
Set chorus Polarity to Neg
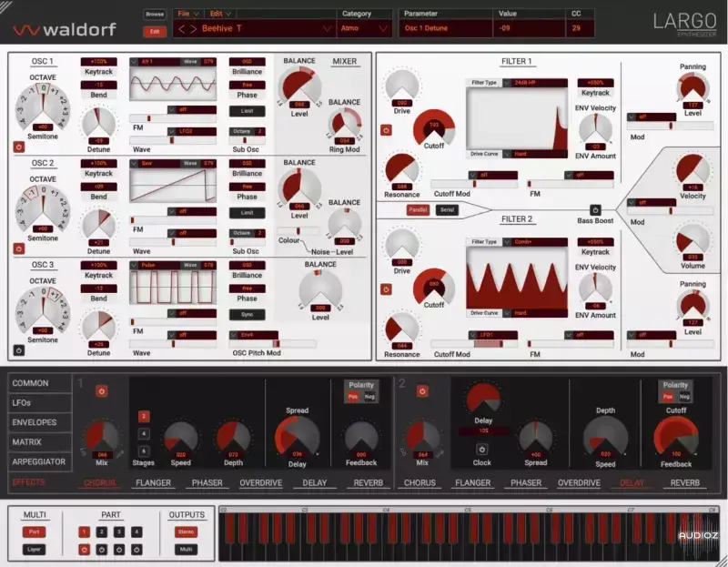369,397
